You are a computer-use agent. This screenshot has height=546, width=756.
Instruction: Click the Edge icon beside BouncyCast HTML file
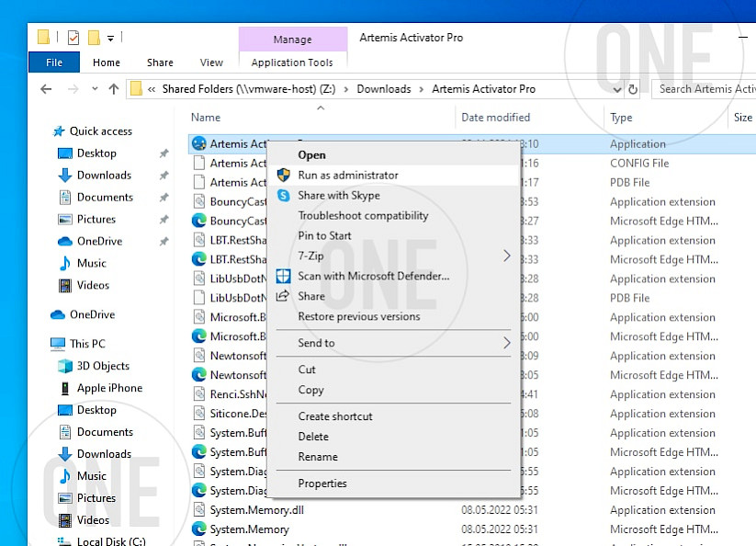198,221
